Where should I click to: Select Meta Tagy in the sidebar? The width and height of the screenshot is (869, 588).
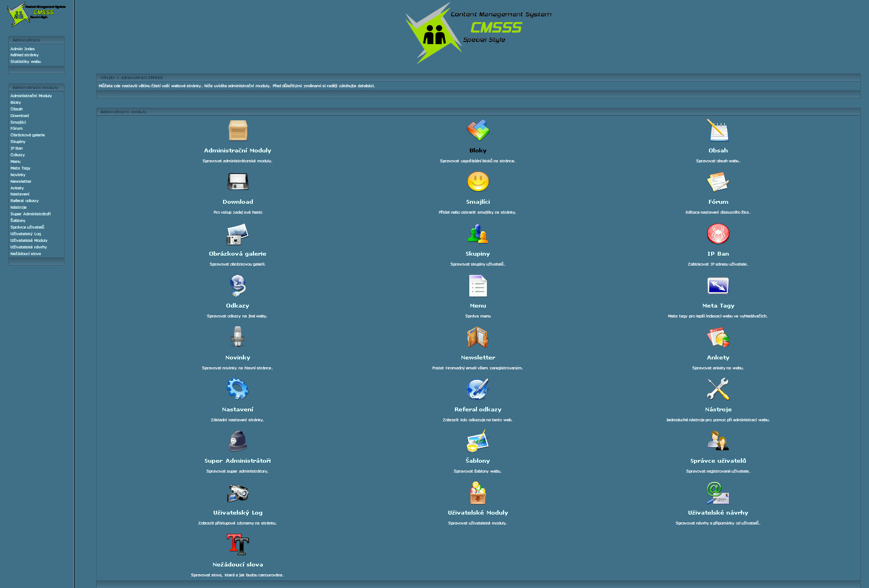coord(20,168)
